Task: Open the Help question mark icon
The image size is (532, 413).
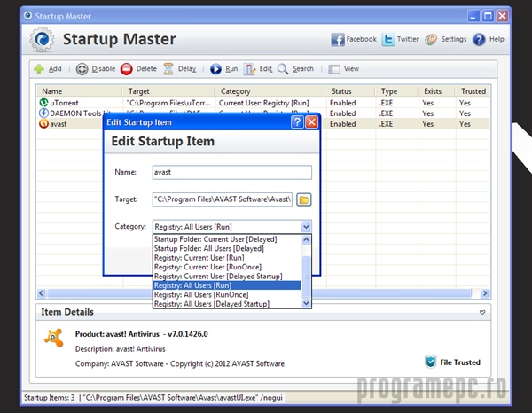Action: pyautogui.click(x=479, y=40)
